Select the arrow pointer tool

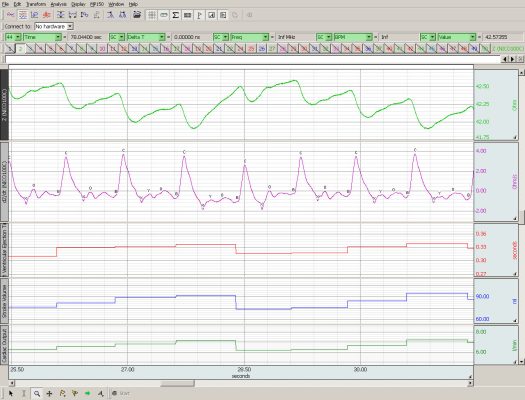pos(11,393)
